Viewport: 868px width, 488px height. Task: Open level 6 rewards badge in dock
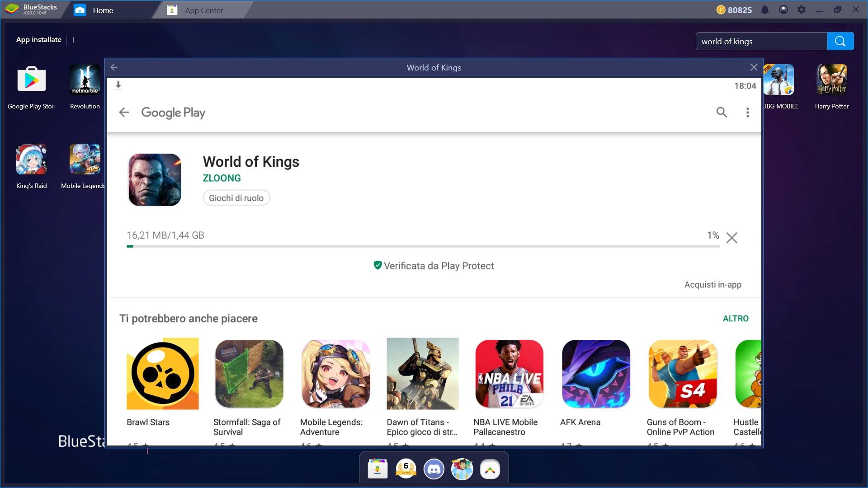click(x=406, y=469)
